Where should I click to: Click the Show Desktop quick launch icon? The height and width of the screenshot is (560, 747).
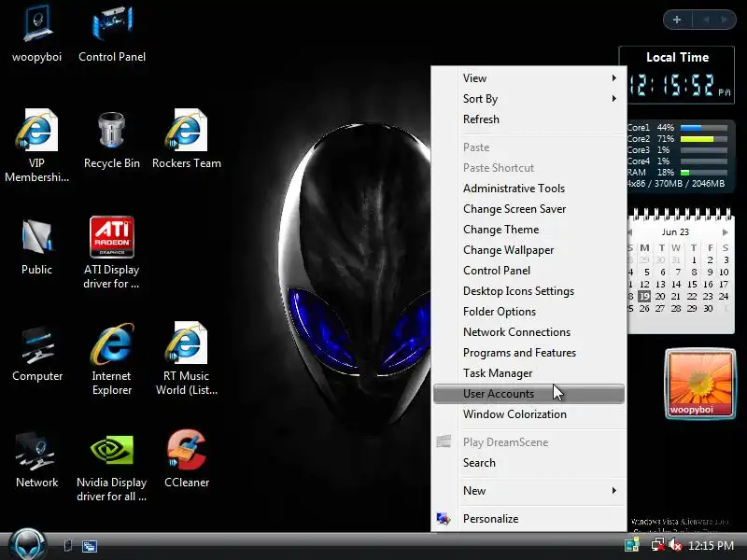[x=68, y=546]
